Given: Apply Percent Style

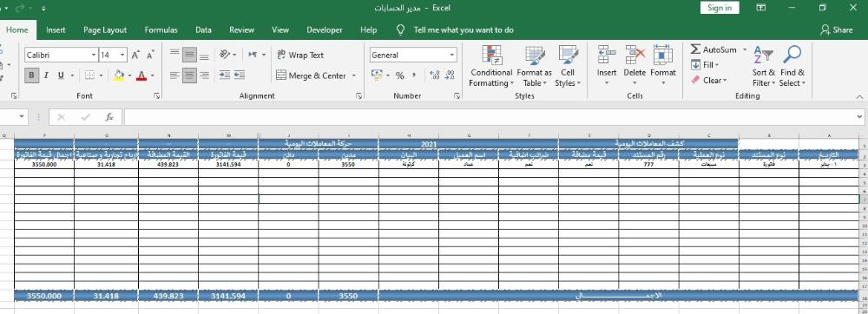Looking at the screenshot, I should [399, 75].
